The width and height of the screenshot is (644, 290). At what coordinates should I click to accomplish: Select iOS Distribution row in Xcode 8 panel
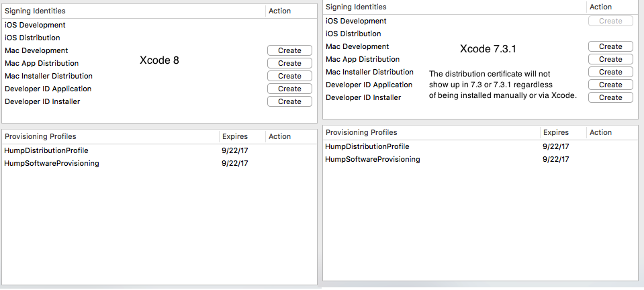[32, 38]
